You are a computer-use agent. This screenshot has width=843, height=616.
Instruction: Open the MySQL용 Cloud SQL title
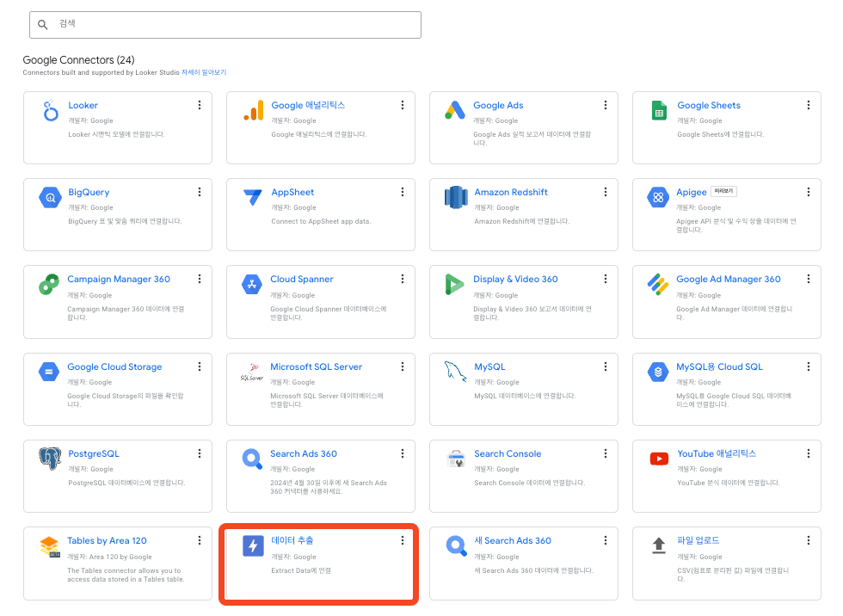click(x=719, y=367)
